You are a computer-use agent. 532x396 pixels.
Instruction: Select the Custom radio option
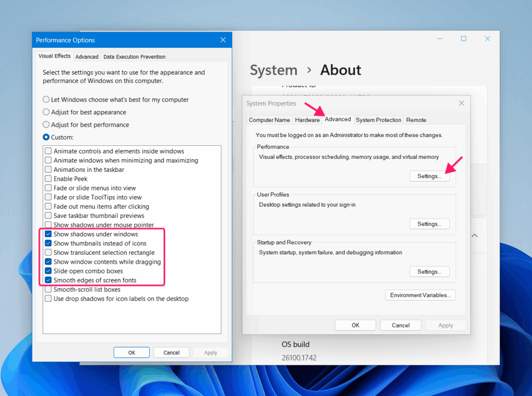click(58, 138)
